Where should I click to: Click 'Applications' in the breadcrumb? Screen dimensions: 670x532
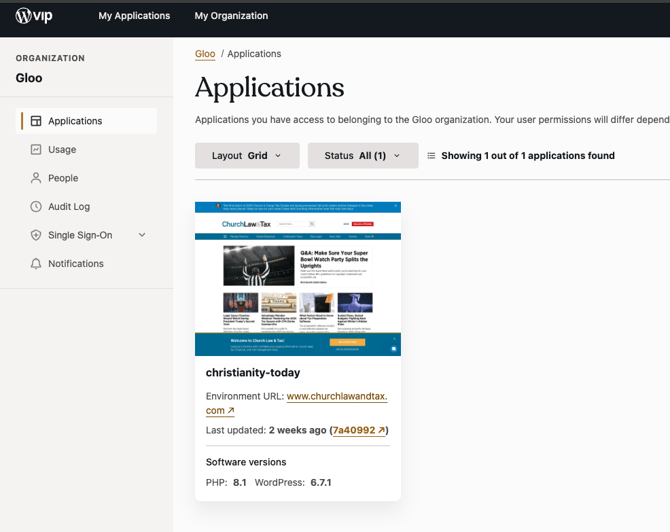254,54
